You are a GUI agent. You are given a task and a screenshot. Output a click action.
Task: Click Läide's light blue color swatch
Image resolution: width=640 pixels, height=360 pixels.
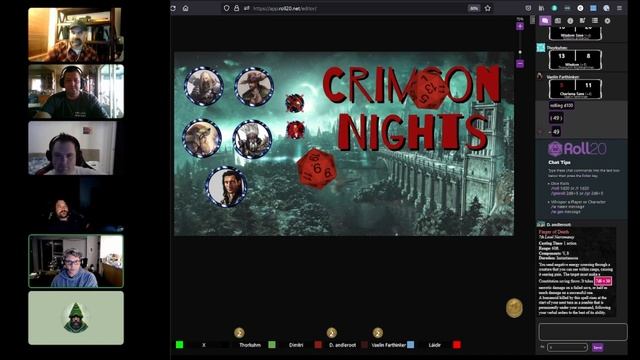point(411,345)
